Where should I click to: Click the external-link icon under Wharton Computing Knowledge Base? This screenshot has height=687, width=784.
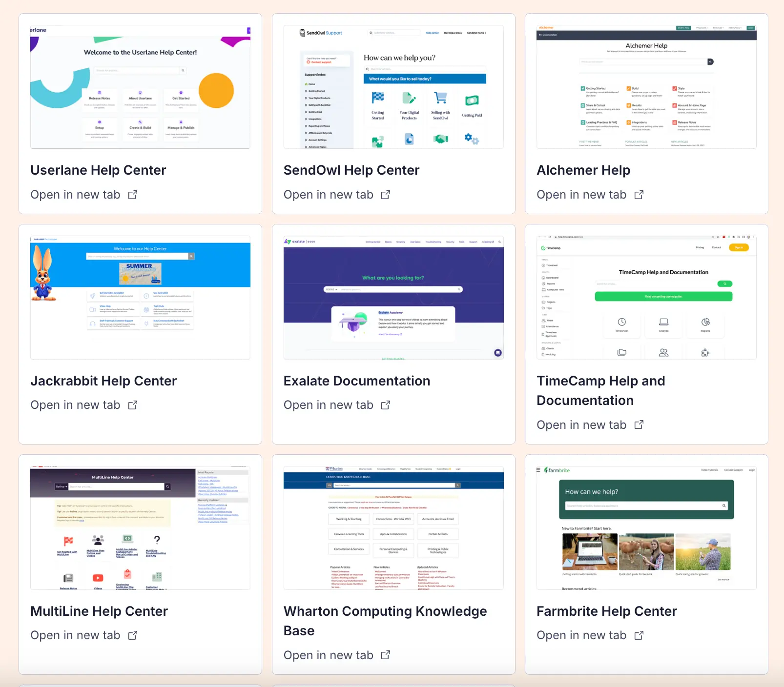point(386,655)
